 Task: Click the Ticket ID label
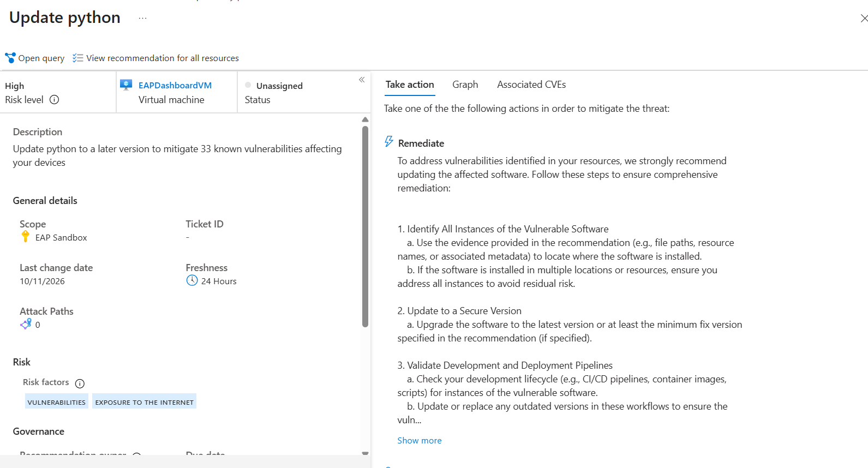pos(205,224)
